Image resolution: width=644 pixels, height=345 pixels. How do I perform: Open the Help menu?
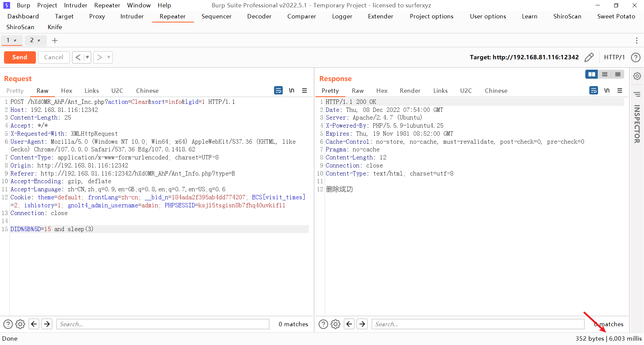coord(164,5)
